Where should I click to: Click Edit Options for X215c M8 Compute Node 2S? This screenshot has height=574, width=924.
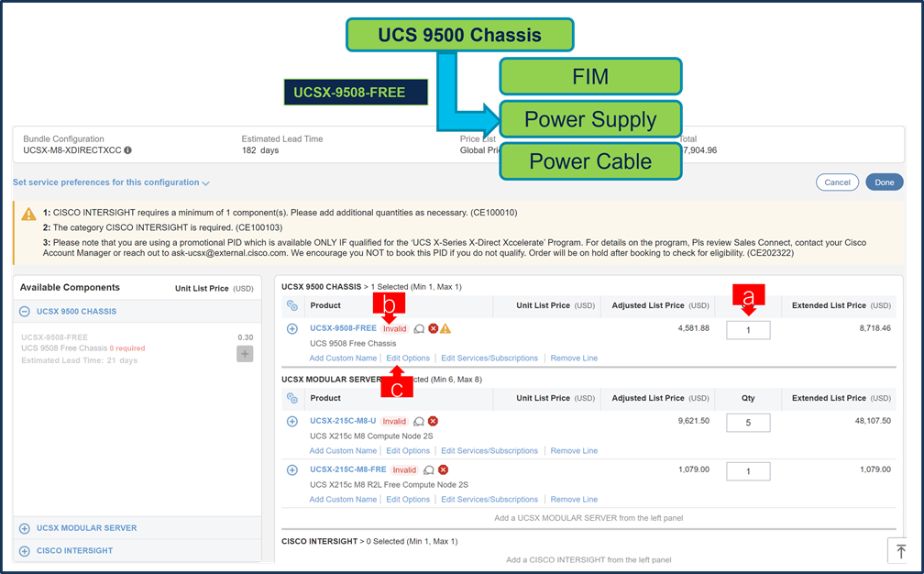click(408, 451)
